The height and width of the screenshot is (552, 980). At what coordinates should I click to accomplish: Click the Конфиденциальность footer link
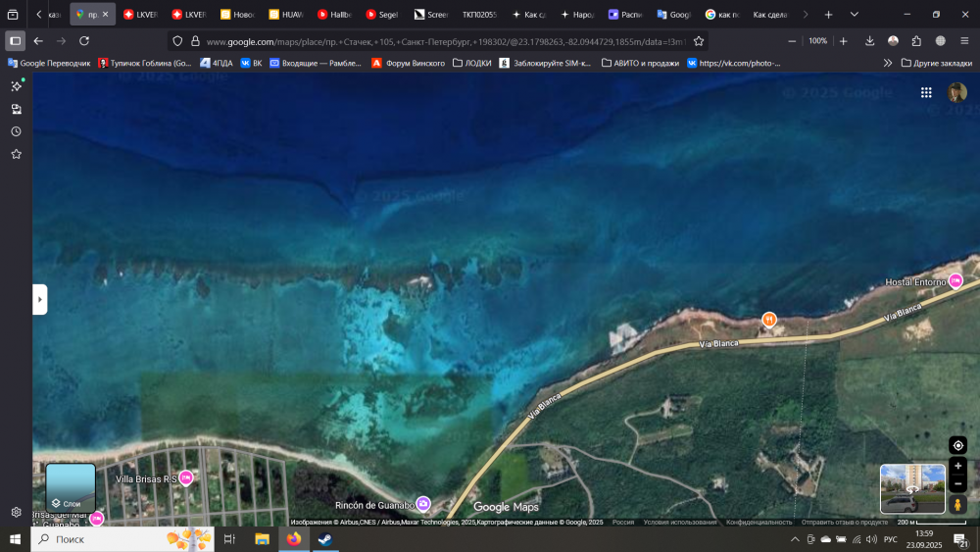tap(759, 523)
